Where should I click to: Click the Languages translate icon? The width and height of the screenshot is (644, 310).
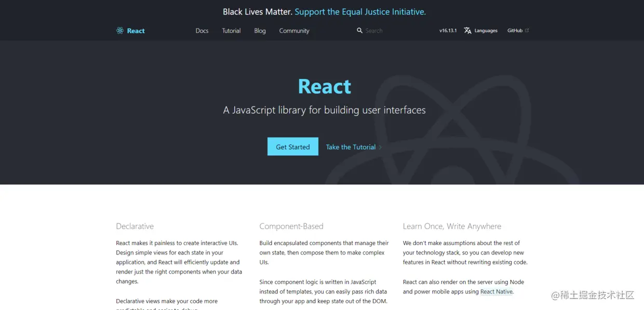coord(467,31)
